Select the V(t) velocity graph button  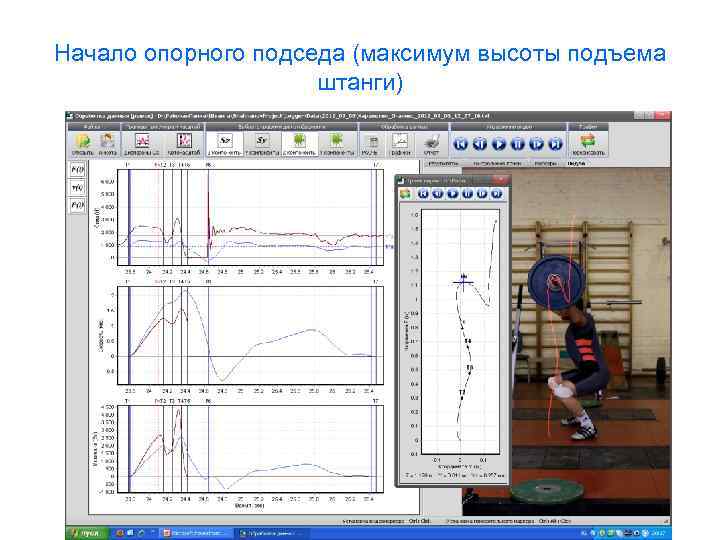coord(78,187)
